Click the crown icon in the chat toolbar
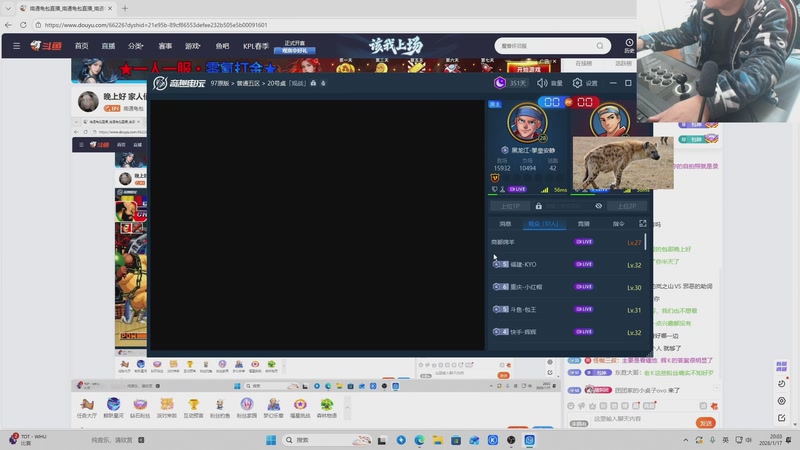The width and height of the screenshot is (800, 450). [x=592, y=406]
